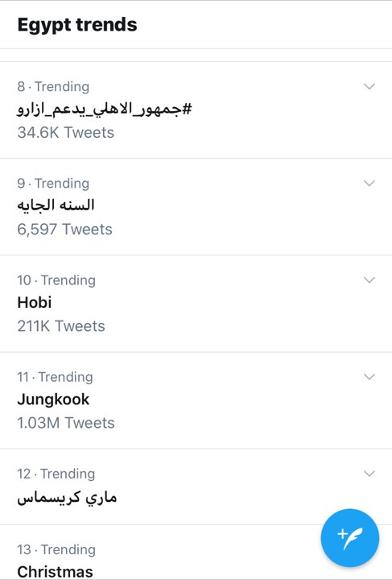Select the 1.03M Tweets count
Viewport: 392px width, 580px height.
(66, 423)
